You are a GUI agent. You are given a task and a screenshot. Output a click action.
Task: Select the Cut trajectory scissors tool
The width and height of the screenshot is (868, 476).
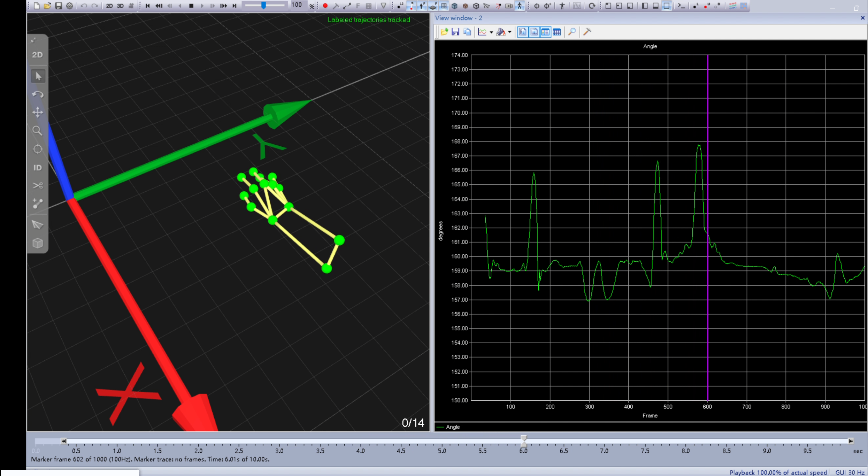[x=38, y=185]
